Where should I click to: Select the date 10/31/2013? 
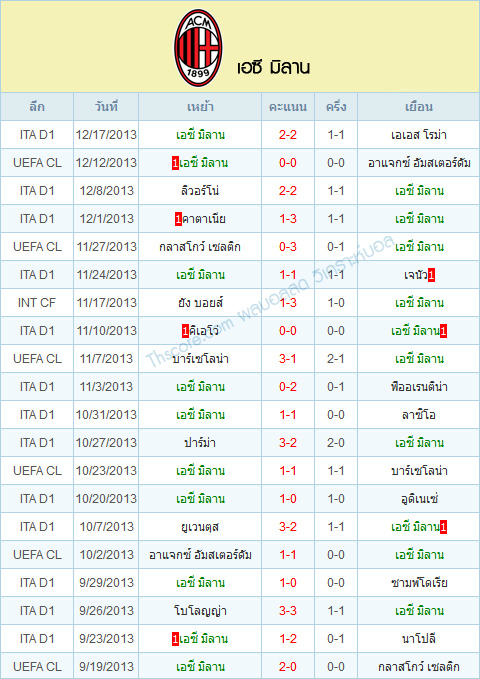point(106,415)
